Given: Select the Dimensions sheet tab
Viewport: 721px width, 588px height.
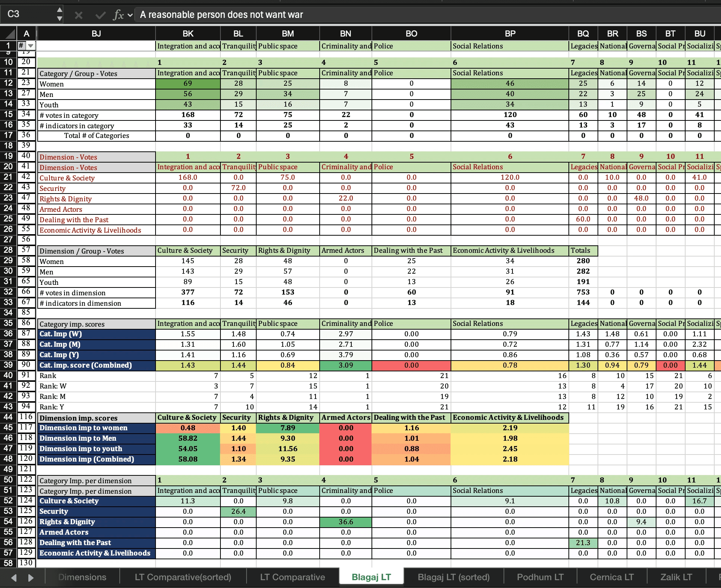Looking at the screenshot, I should (x=82, y=577).
